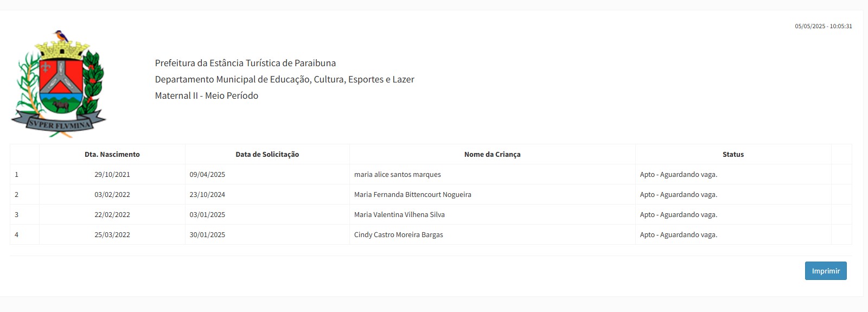Click the Imprimir button
The height and width of the screenshot is (312, 868).
pyautogui.click(x=826, y=271)
